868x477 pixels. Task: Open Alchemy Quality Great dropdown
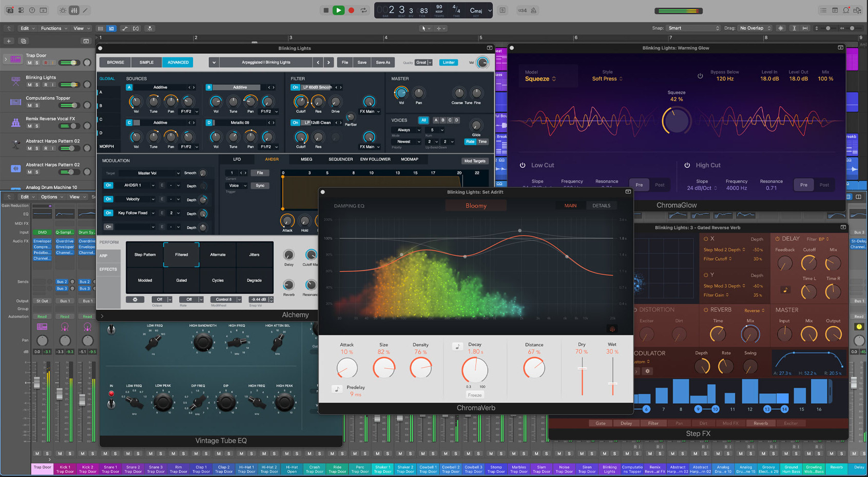[423, 63]
